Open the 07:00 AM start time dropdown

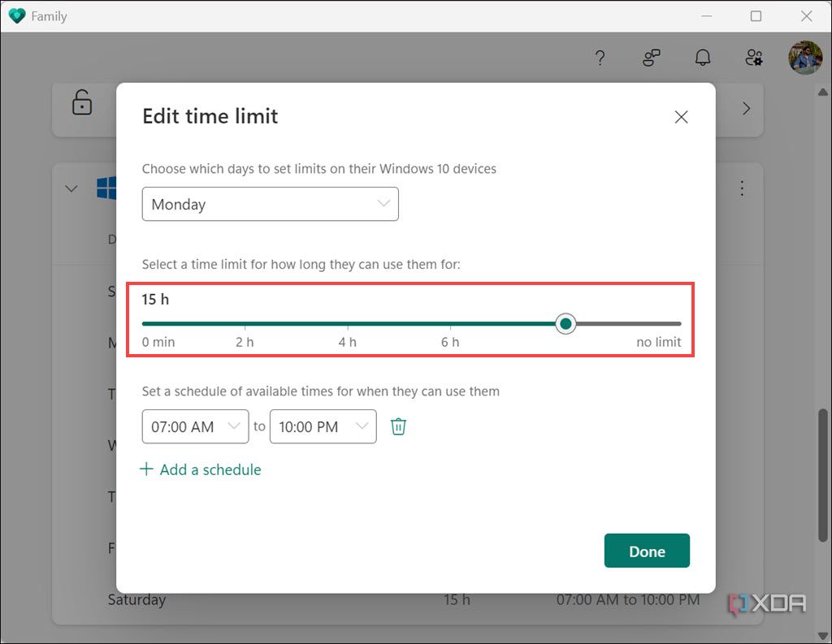[195, 426]
